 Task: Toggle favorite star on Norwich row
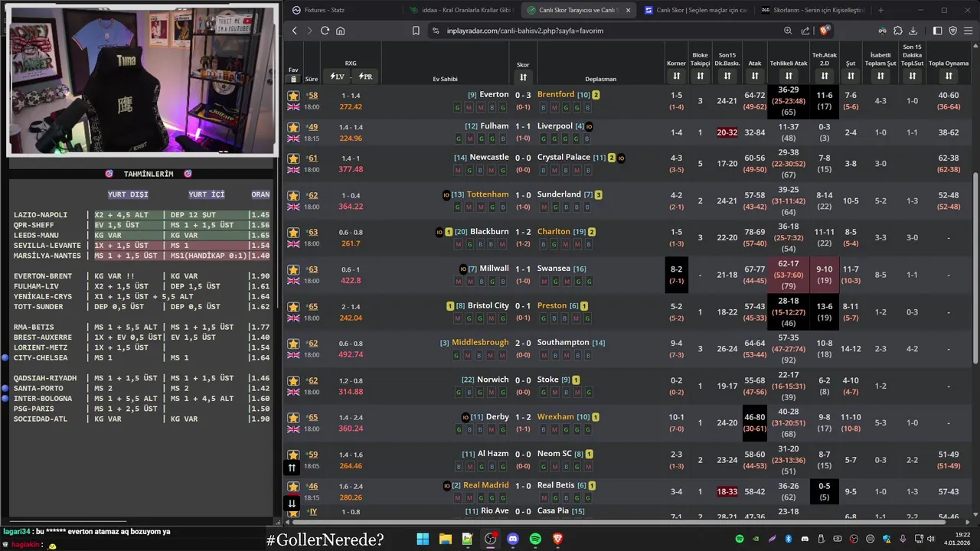pos(293,381)
